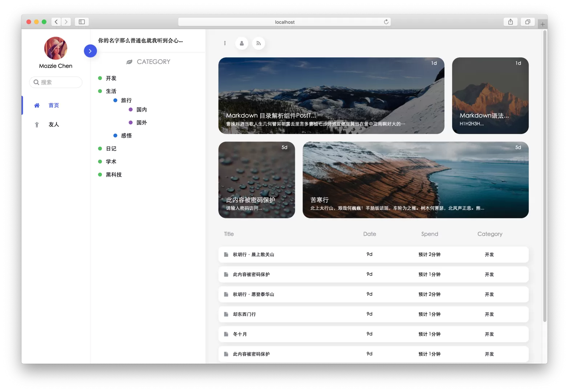Image resolution: width=569 pixels, height=392 pixels.
Task: Click the RSS feed icon button
Action: click(259, 44)
